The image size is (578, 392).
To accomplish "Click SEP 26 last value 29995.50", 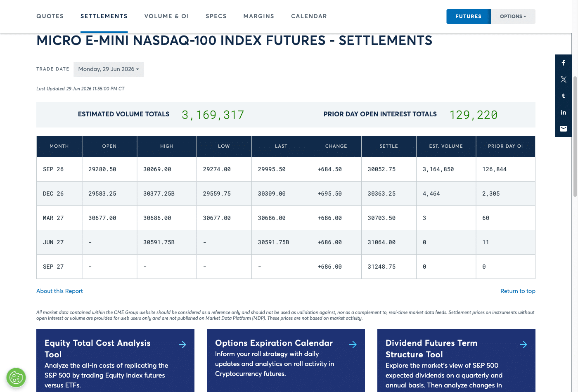I will pos(272,169).
